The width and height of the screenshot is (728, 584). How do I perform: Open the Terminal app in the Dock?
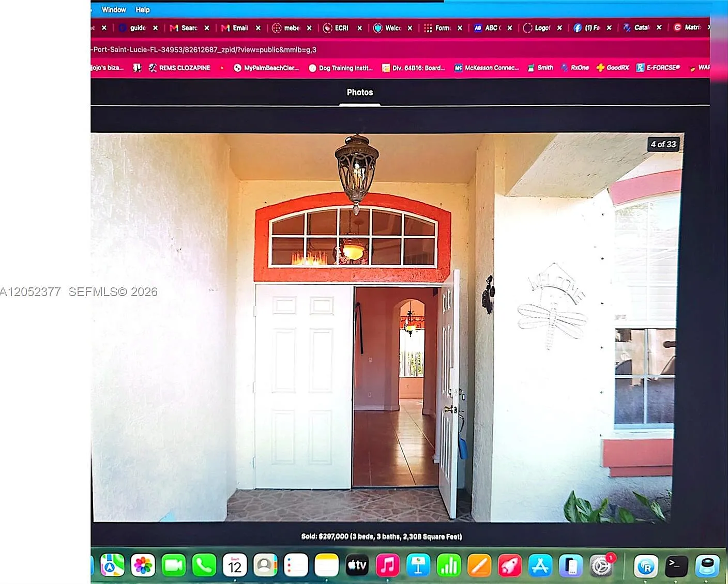pos(676,565)
